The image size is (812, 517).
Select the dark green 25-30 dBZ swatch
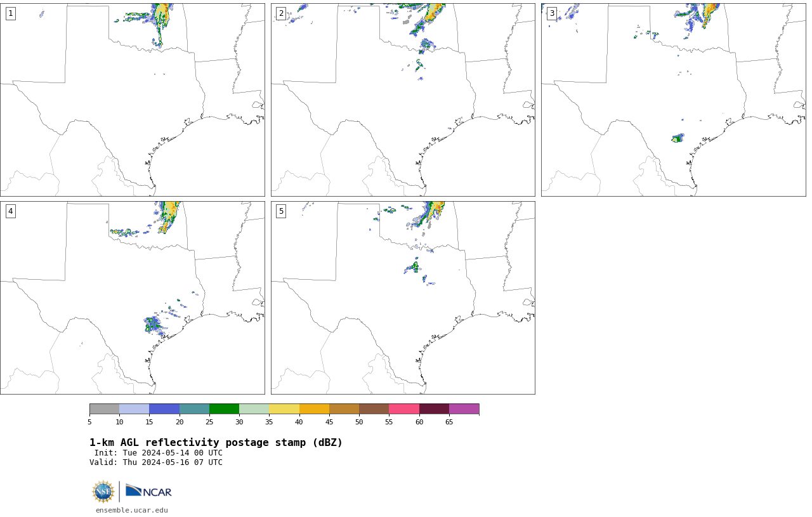pos(224,409)
